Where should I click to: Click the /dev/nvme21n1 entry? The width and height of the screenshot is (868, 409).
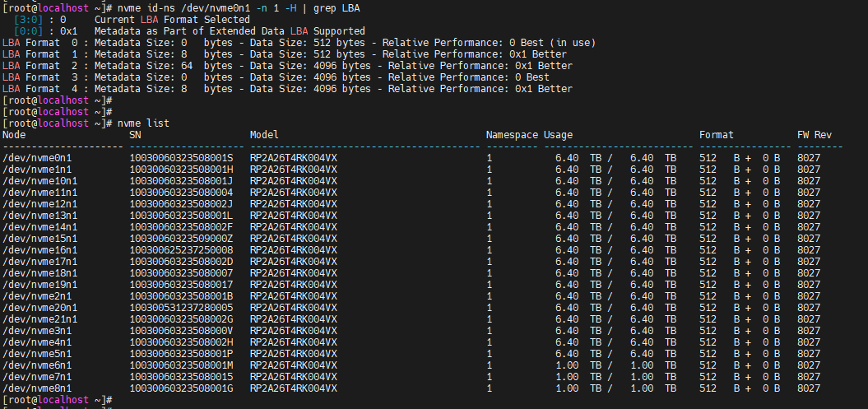39,319
